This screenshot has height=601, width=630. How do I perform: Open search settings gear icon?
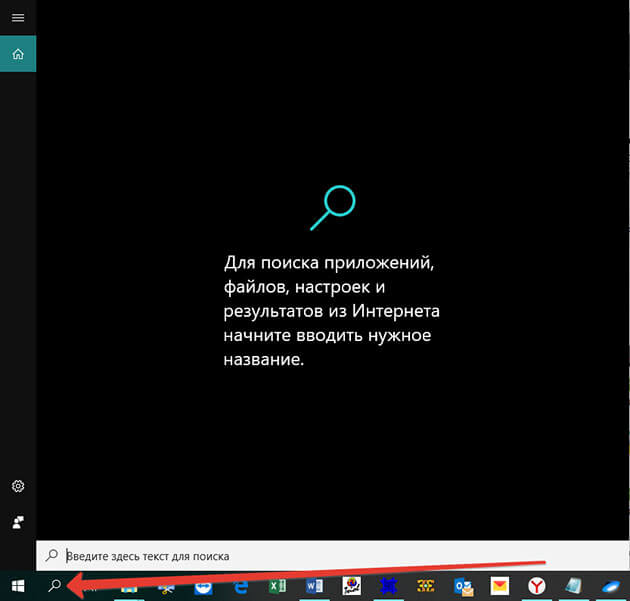click(18, 486)
